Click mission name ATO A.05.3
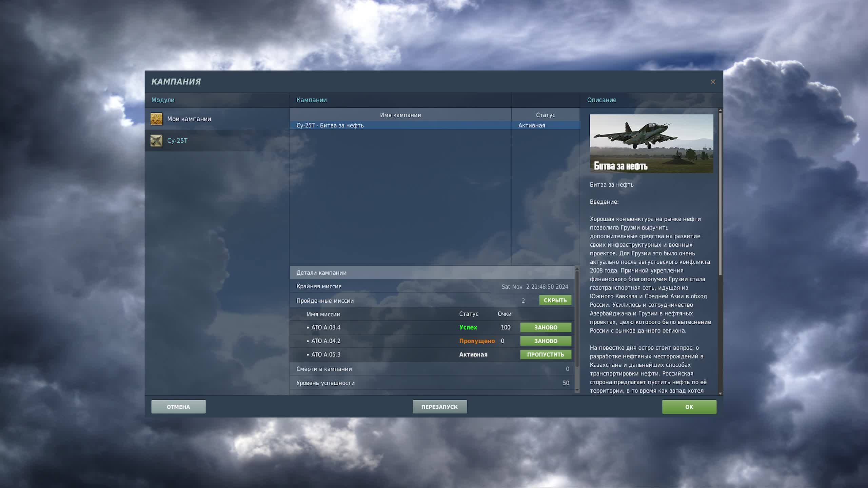 (326, 354)
